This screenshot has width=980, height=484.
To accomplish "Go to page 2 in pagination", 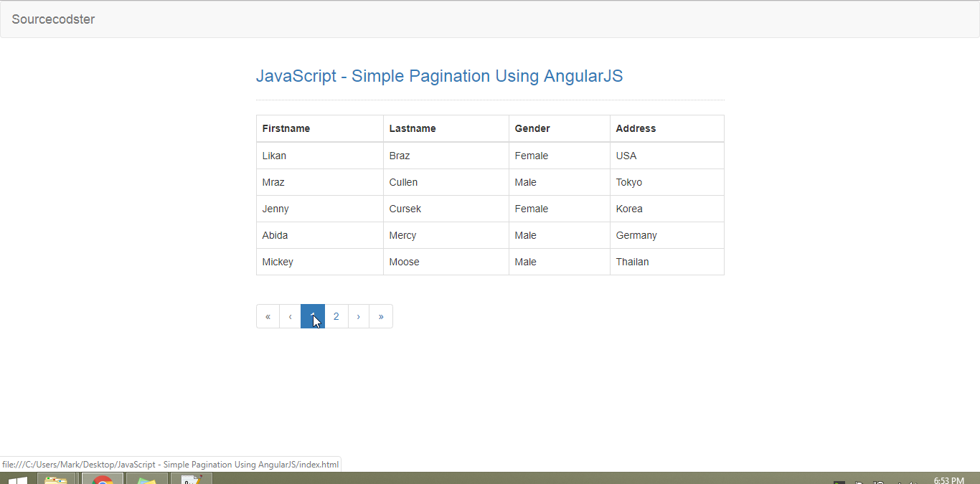I will coord(336,315).
